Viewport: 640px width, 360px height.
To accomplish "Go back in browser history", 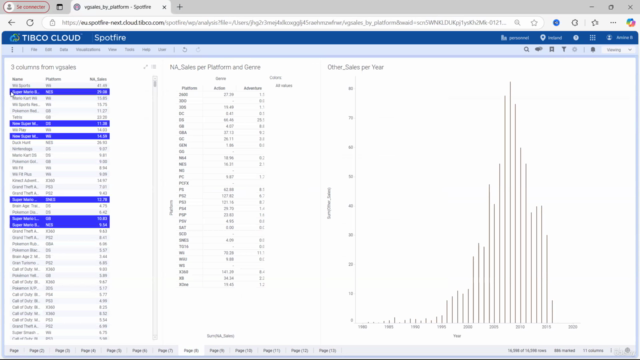I will (11, 23).
